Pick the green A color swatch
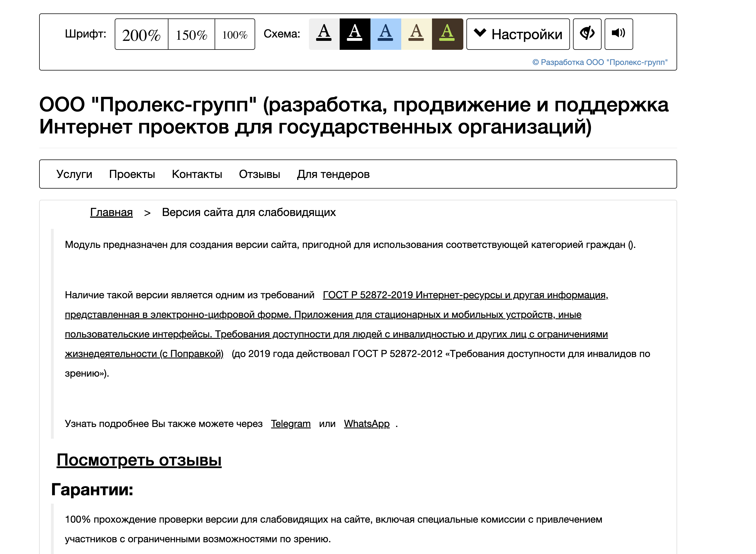This screenshot has height=554, width=756. 447,34
